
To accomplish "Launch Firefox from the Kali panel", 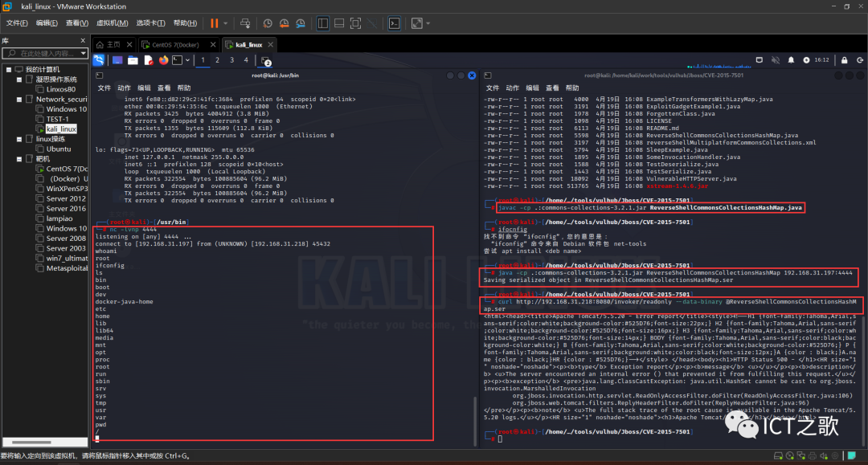I will tap(163, 60).
